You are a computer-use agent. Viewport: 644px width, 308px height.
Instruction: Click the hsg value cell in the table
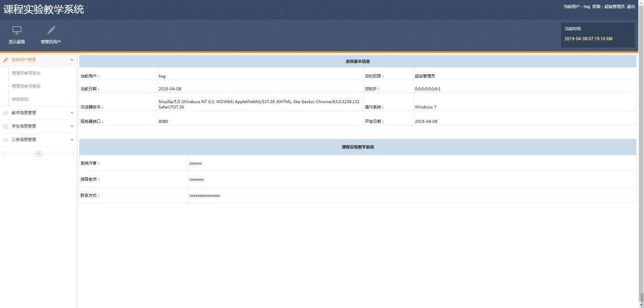[260, 74]
